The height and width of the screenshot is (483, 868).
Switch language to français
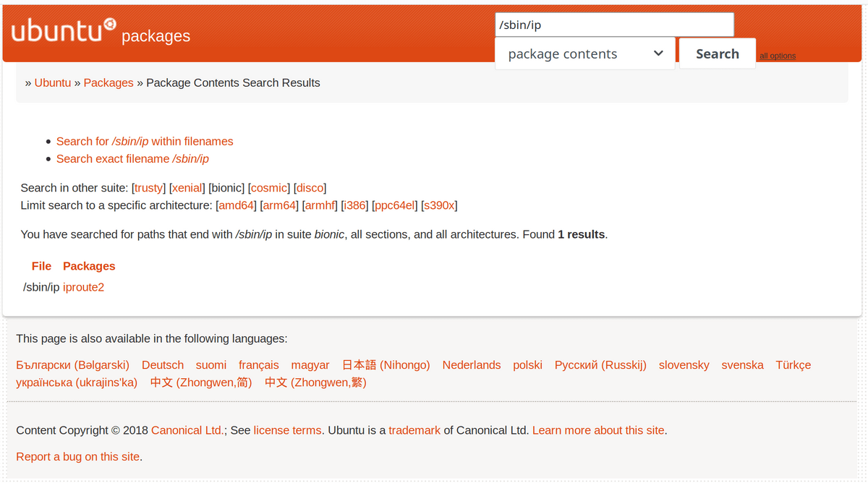click(258, 365)
